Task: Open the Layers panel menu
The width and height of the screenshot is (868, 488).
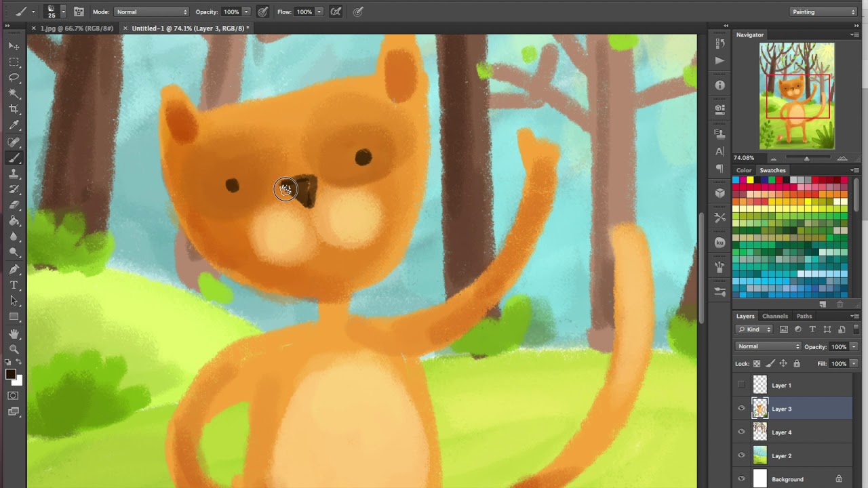Action: click(x=855, y=316)
